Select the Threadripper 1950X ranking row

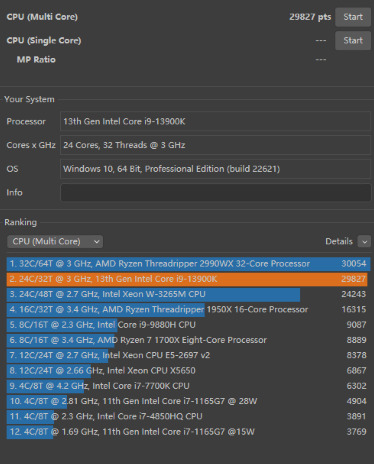click(188, 310)
